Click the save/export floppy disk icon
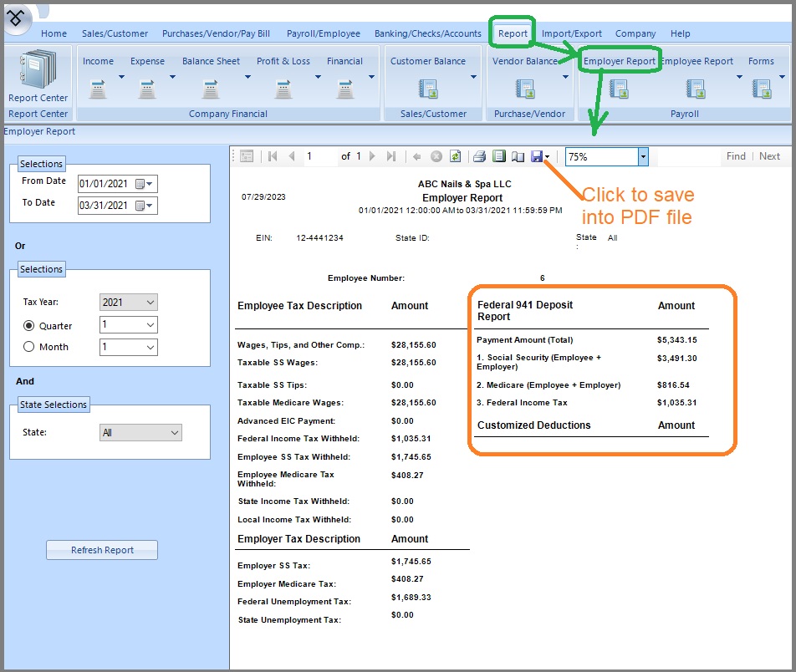Screen dimensions: 796x672 [x=537, y=156]
